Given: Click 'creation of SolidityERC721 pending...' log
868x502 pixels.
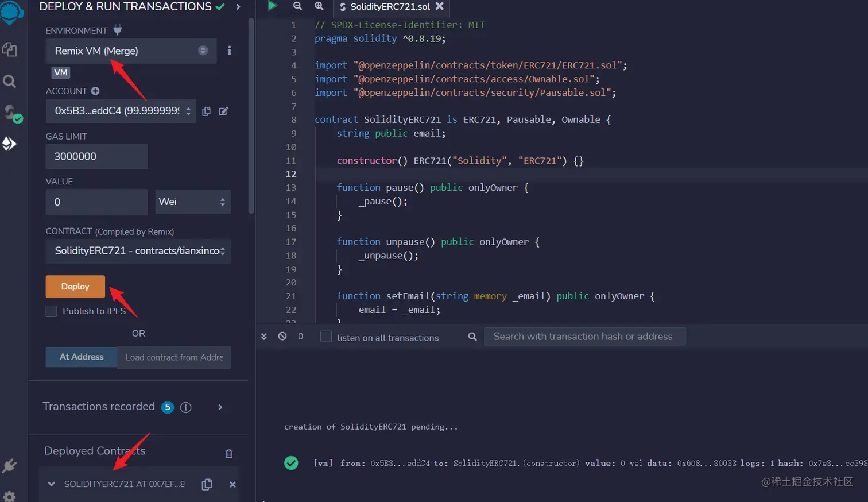Looking at the screenshot, I should click(x=371, y=427).
